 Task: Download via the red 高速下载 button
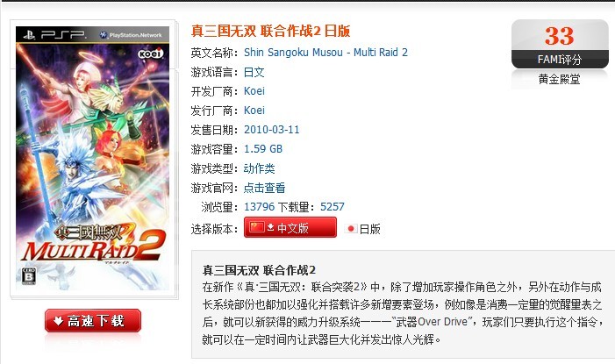coord(93,321)
